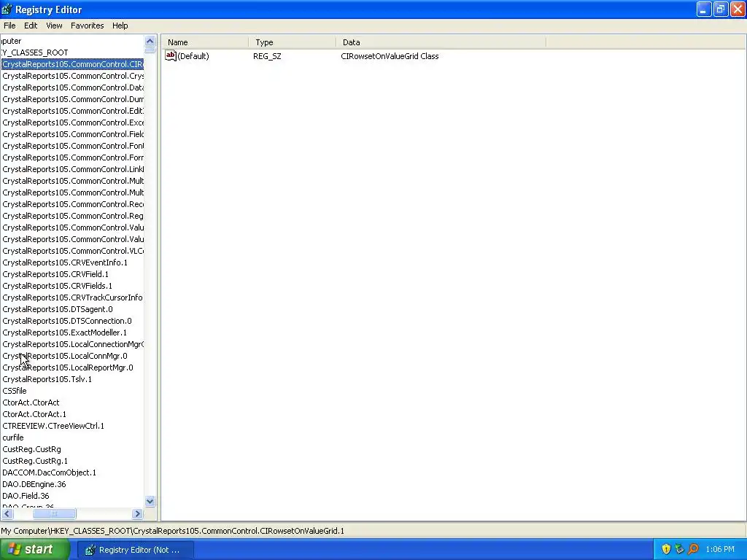This screenshot has height=560, width=747.
Task: Click the security shield tray icon
Action: click(666, 550)
